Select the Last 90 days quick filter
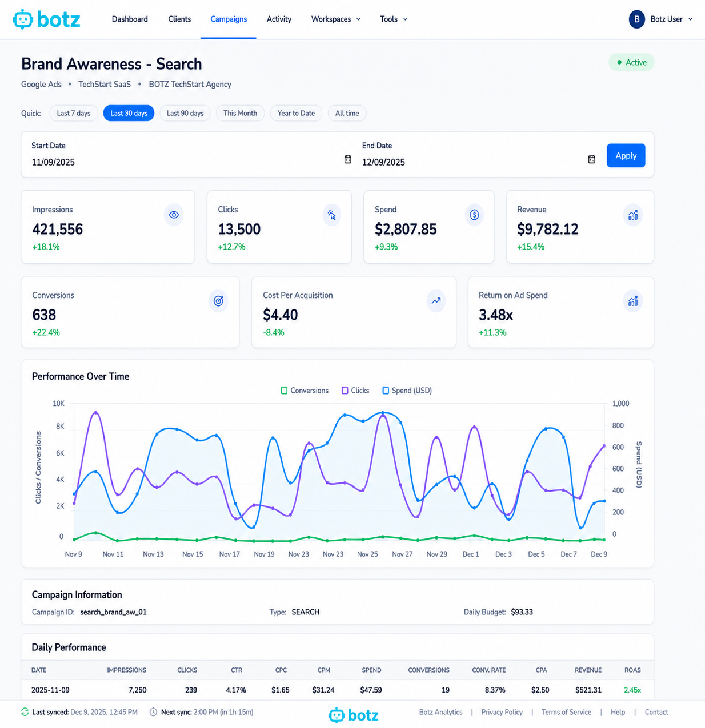 185,113
